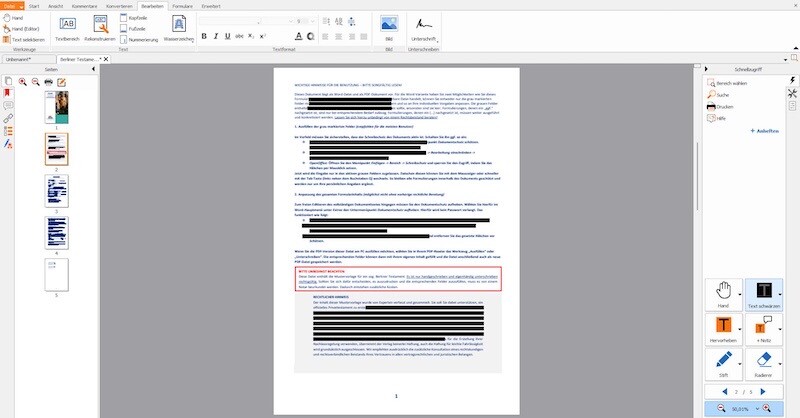
Task: Open the attachments link sidebar panel
Action: coord(8,118)
